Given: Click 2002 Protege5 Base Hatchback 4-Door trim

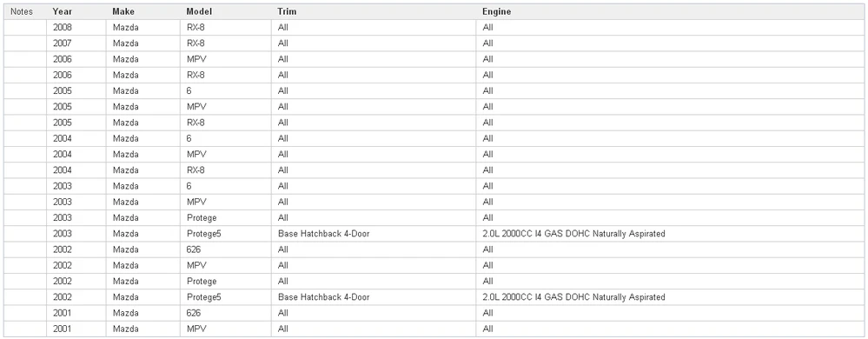Looking at the screenshot, I should point(324,297).
